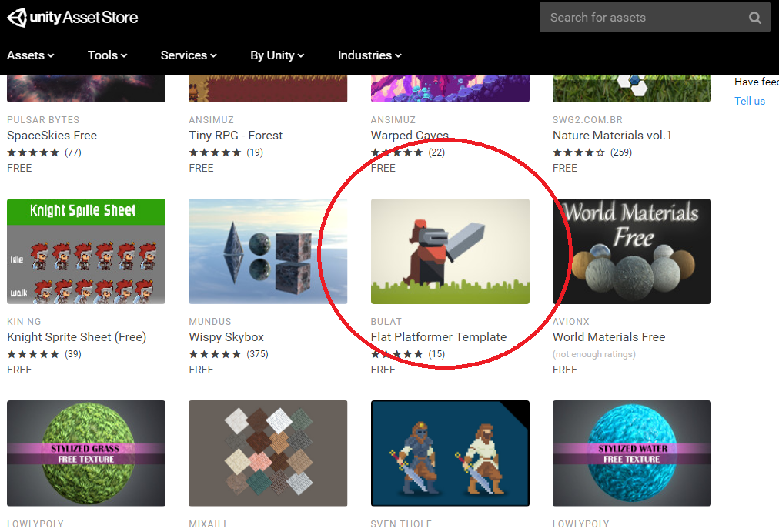Click the Nature Materials vol.1 thumbnail image
Viewport: 779px width, 532px height.
point(632,89)
